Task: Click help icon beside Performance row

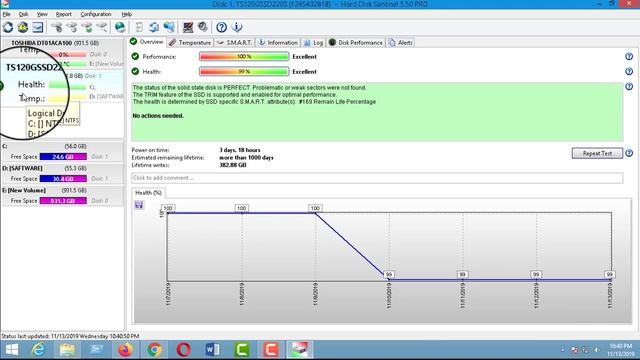Action: pyautogui.click(x=629, y=56)
